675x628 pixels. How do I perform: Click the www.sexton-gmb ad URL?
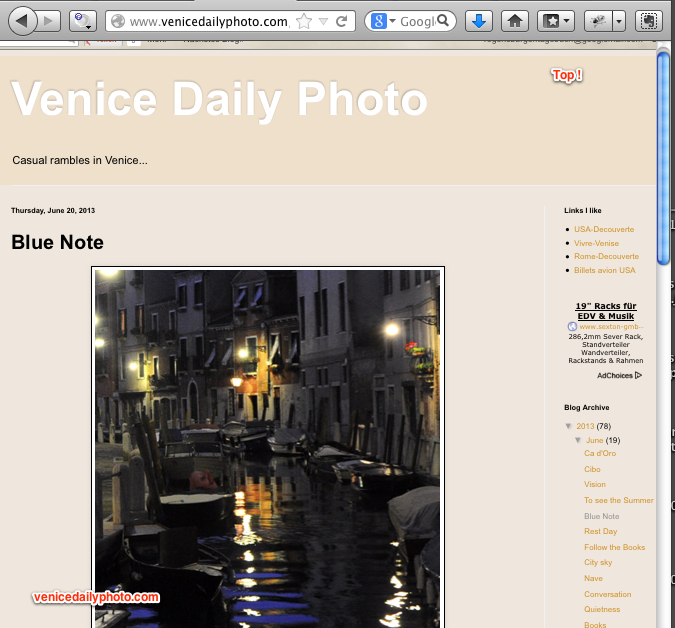(x=611, y=327)
